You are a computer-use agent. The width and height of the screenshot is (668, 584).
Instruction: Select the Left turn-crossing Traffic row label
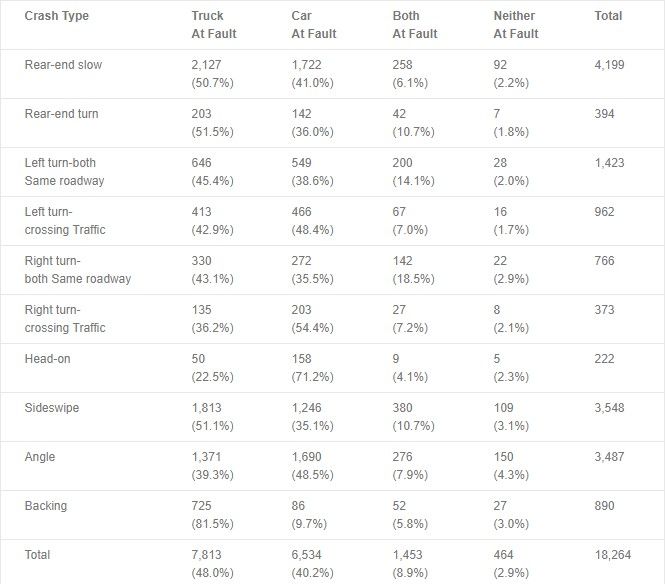tap(65, 221)
